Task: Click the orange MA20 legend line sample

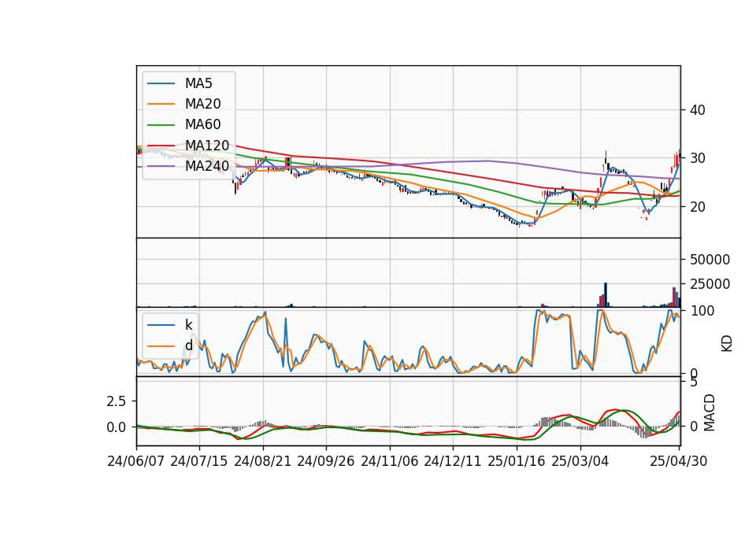Action: point(161,104)
